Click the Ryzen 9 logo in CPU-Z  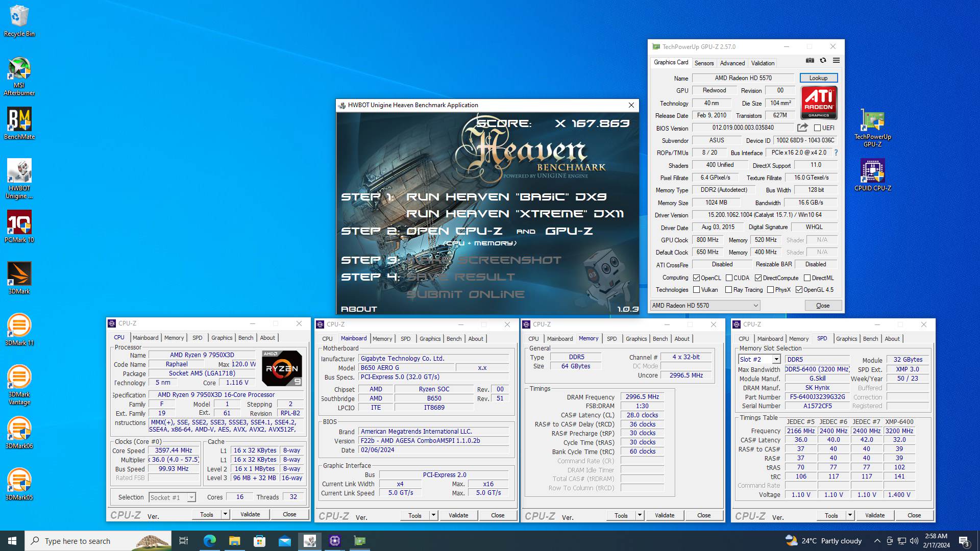282,368
